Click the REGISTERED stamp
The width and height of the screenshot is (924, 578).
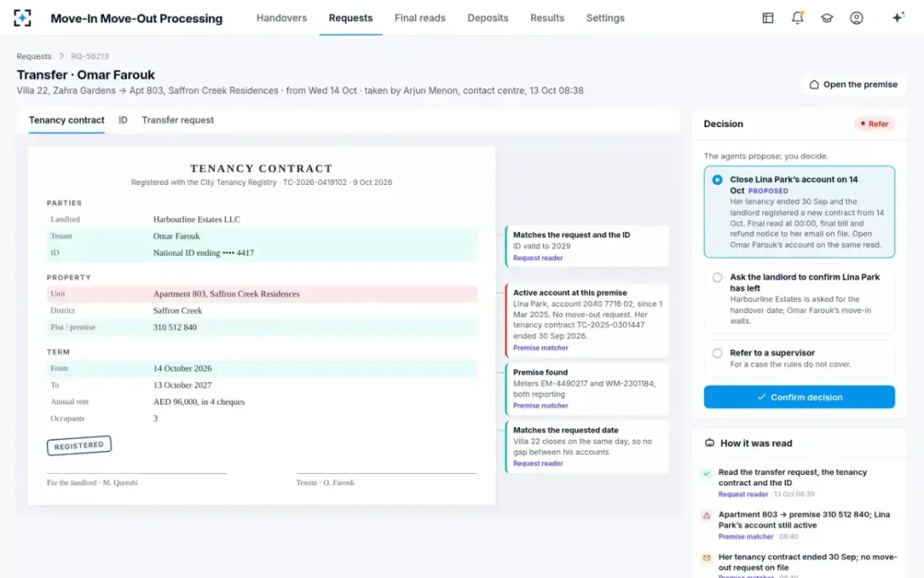click(79, 445)
